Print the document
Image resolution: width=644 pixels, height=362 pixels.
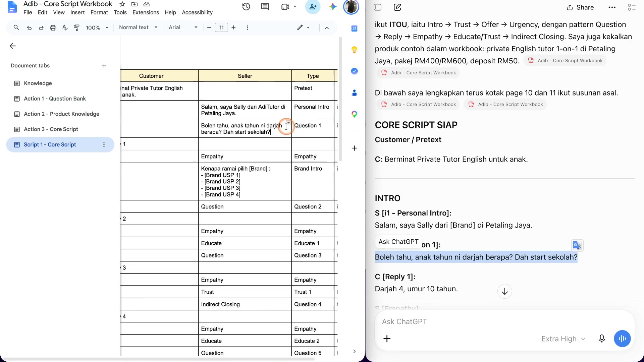53,27
